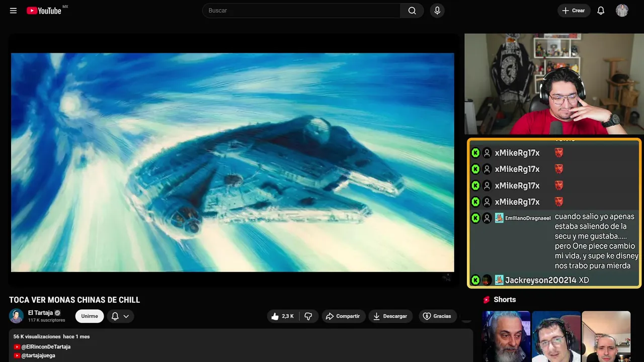Open El Tartaja channel avatar
Viewport: 644px width, 362px height.
click(x=17, y=316)
